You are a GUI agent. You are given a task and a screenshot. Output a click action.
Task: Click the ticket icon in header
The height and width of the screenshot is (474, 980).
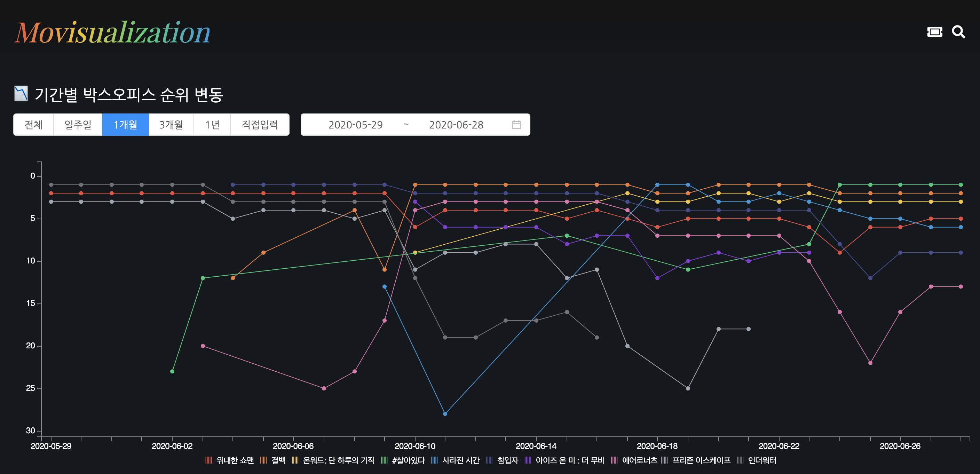(934, 32)
